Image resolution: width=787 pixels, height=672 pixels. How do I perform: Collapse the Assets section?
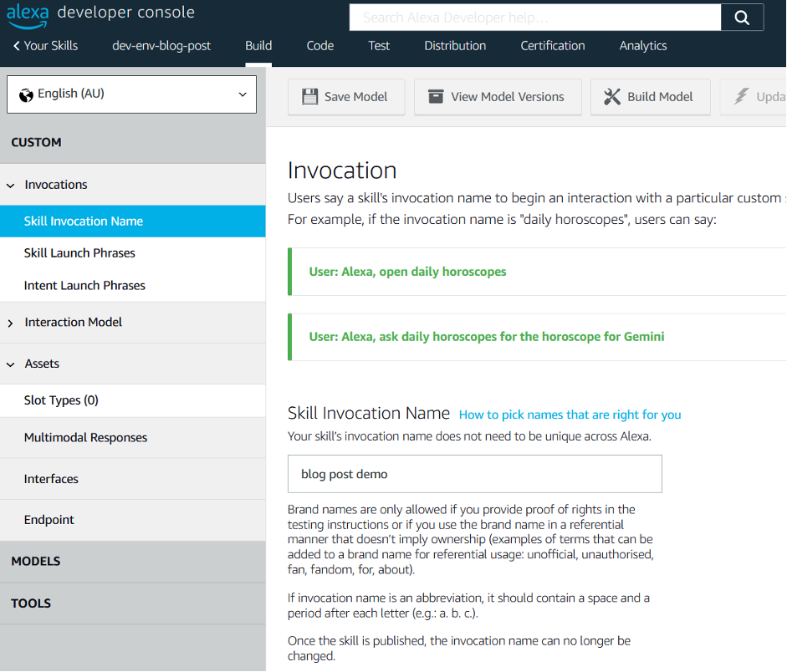coord(10,364)
